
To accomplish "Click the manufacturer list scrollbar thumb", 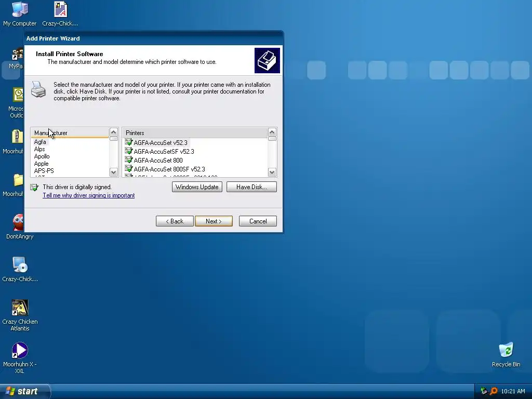I will [114, 139].
